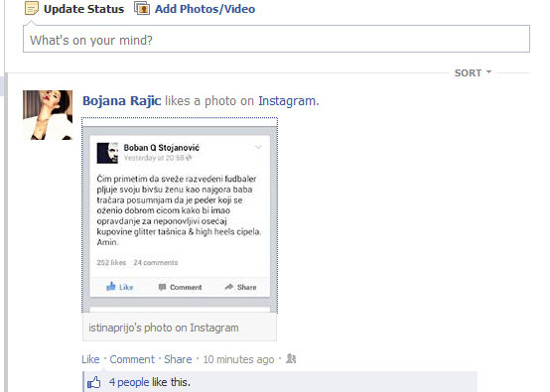This screenshot has width=550, height=392.
Task: Select the "likes a photo on" headline text
Action: coord(209,101)
